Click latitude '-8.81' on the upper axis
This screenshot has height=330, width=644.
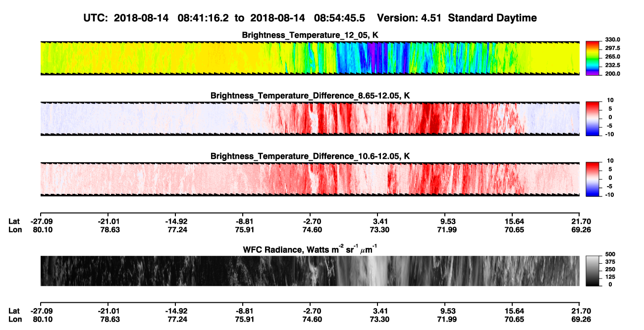pyautogui.click(x=244, y=222)
